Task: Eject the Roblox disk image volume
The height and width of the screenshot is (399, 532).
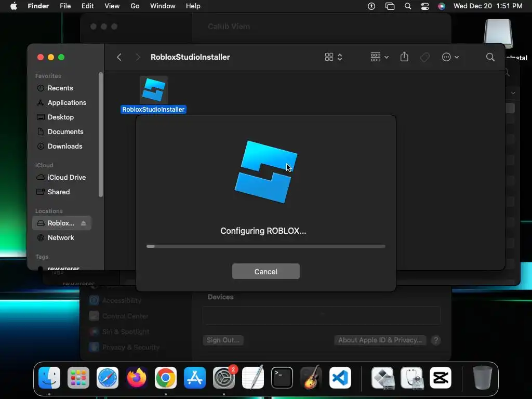Action: pyautogui.click(x=84, y=223)
